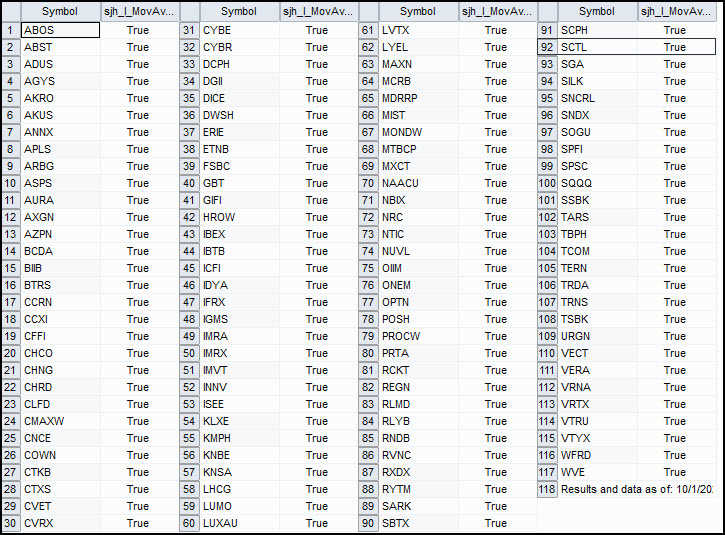Click row number 45 header
The height and width of the screenshot is (535, 725).
(189, 268)
